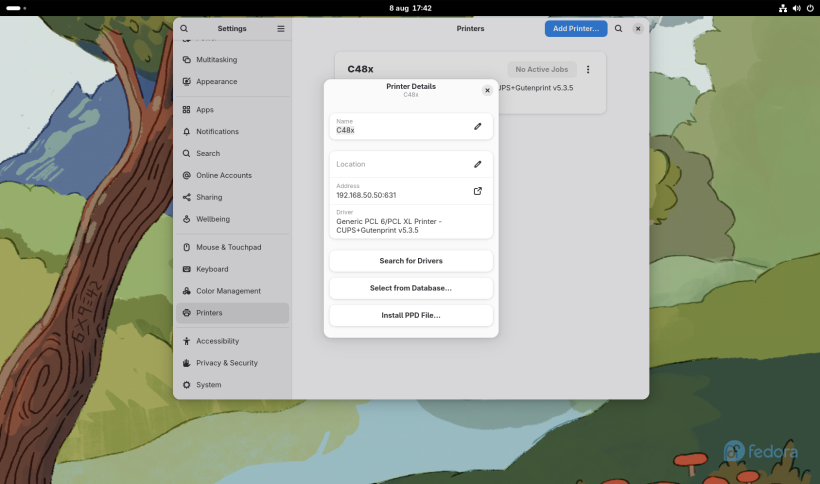
Task: Click the Multitasking sidebar icon
Action: pyautogui.click(x=187, y=60)
